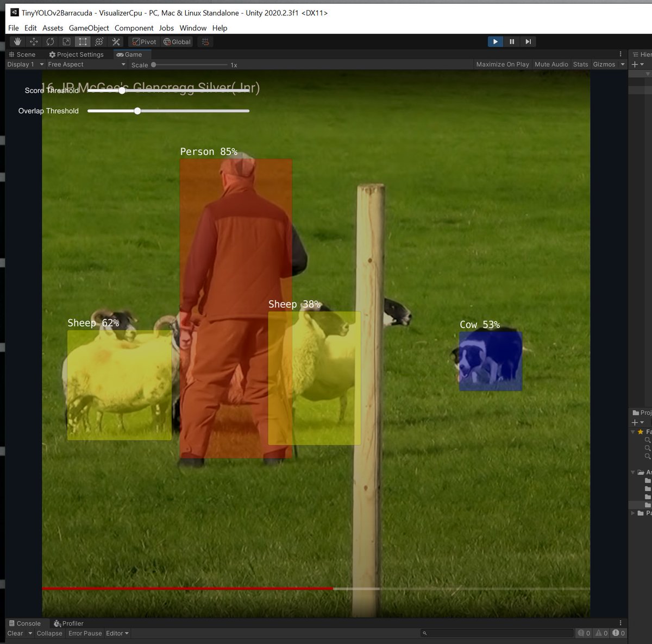Open the custom Editor Tools wrench icon
The image size is (652, 644).
[x=116, y=41]
